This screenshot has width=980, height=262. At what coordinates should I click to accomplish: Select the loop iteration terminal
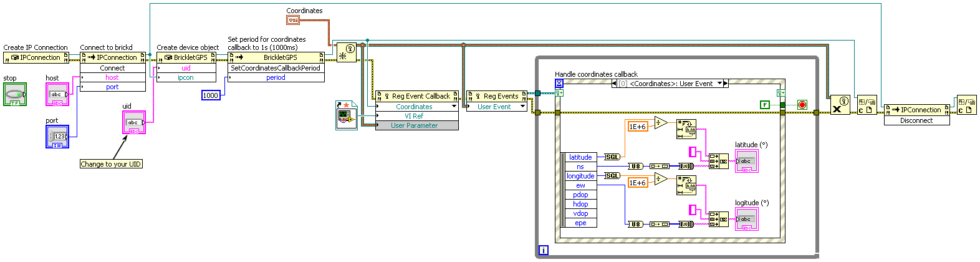coord(544,250)
